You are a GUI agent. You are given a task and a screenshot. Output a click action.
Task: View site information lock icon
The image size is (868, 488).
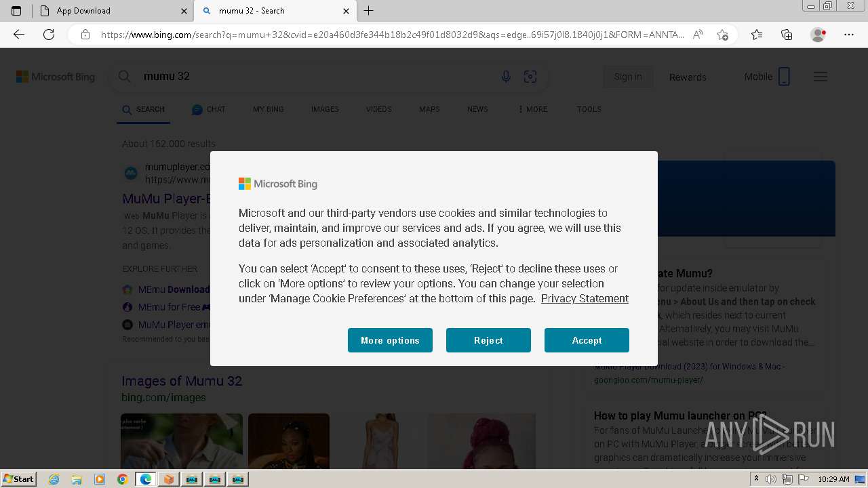click(85, 35)
